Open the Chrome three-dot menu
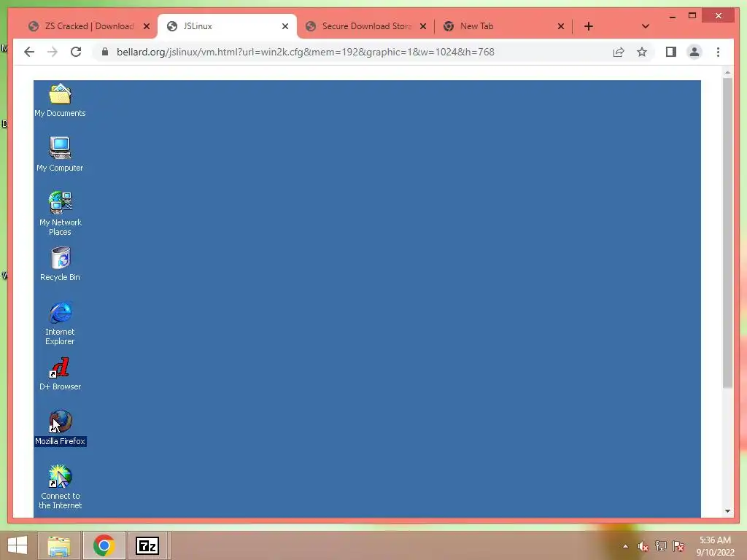Screen dimensions: 747x560 718,52
